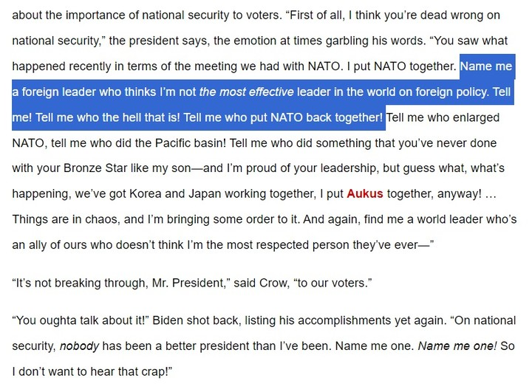The width and height of the screenshot is (532, 392).
Task: Click the italic words "the most effective"
Action: [246, 92]
